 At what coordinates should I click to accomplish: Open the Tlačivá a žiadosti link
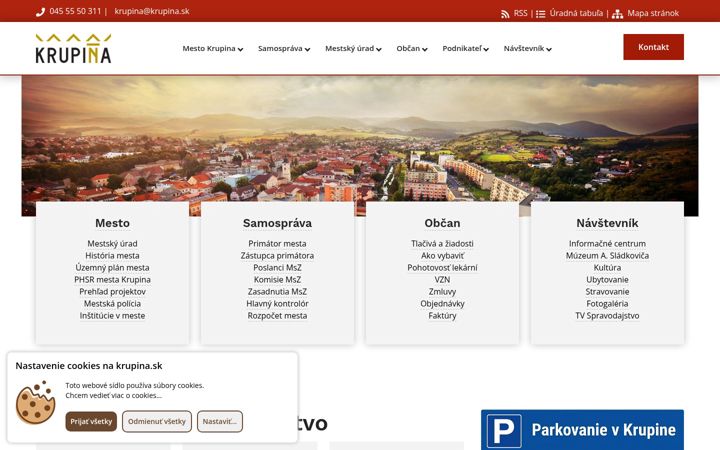coord(442,244)
